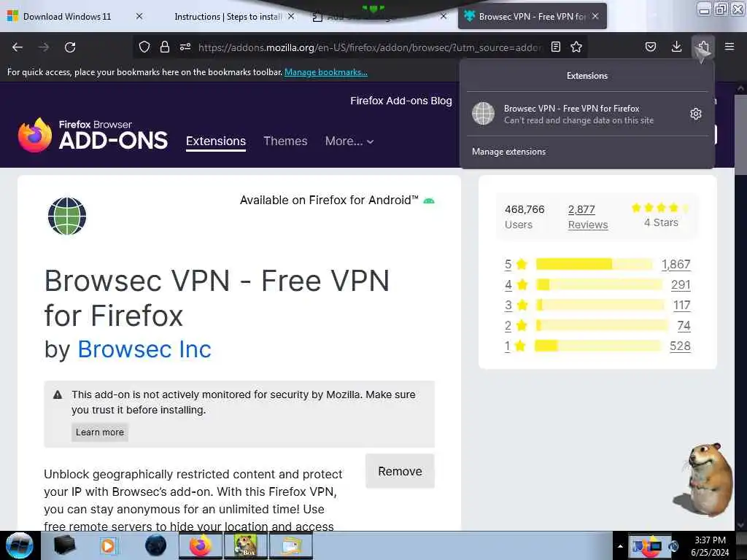This screenshot has height=560, width=747.
Task: Expand the More… dropdown menu
Action: (x=349, y=141)
